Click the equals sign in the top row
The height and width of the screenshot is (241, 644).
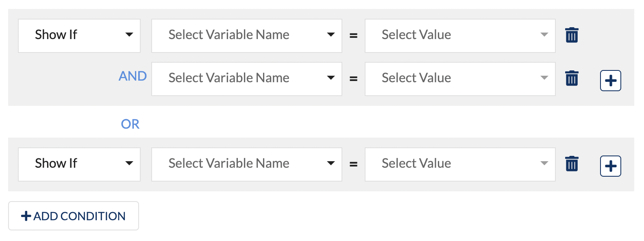pyautogui.click(x=354, y=36)
